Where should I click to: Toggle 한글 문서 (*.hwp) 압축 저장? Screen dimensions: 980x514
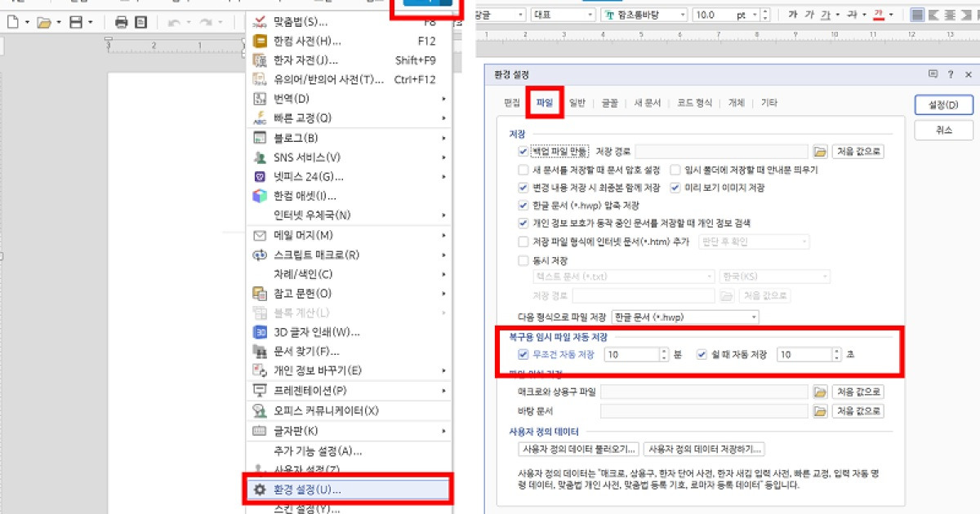523,206
